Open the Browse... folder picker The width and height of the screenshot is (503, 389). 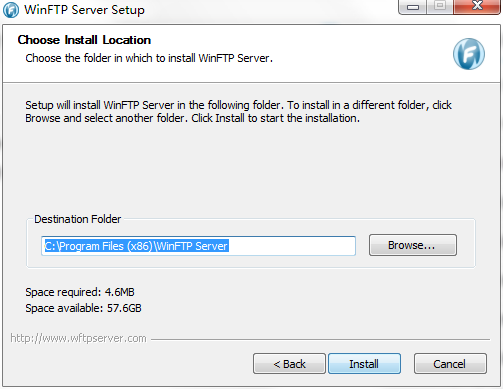point(413,245)
